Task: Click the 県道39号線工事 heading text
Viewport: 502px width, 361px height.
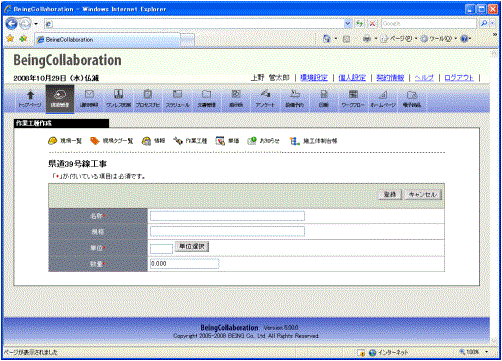Action: [x=77, y=164]
